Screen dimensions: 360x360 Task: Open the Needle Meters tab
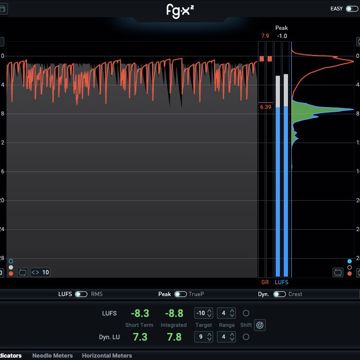52,356
